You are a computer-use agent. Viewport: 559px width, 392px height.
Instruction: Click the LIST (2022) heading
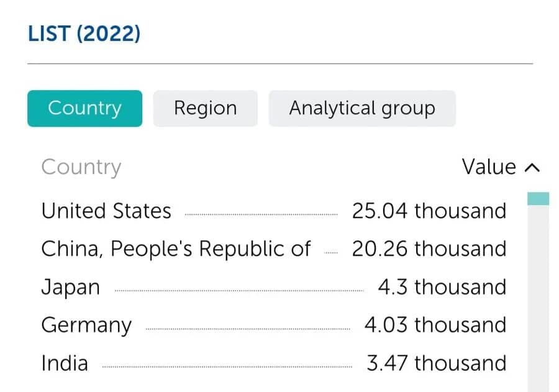(x=84, y=34)
